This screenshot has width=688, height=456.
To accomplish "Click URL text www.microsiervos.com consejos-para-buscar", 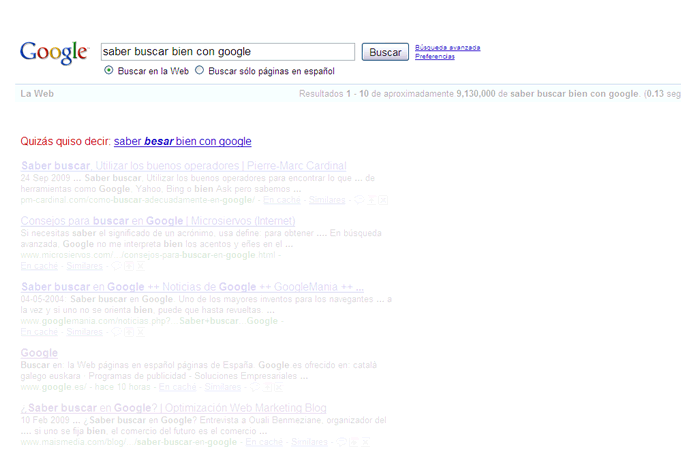I will pyautogui.click(x=148, y=255).
